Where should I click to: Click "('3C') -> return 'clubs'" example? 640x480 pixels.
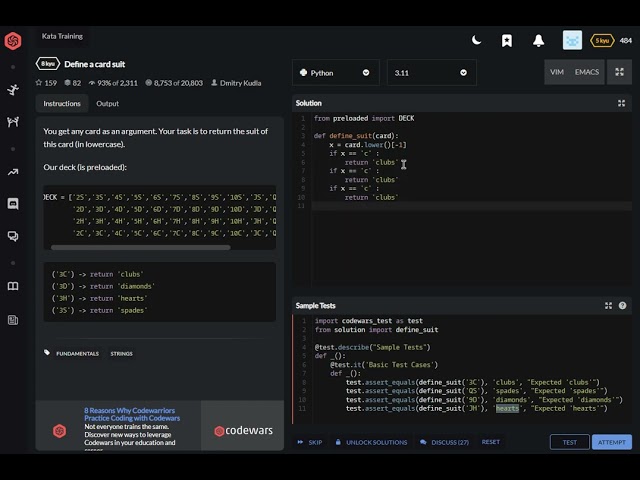[97, 274]
